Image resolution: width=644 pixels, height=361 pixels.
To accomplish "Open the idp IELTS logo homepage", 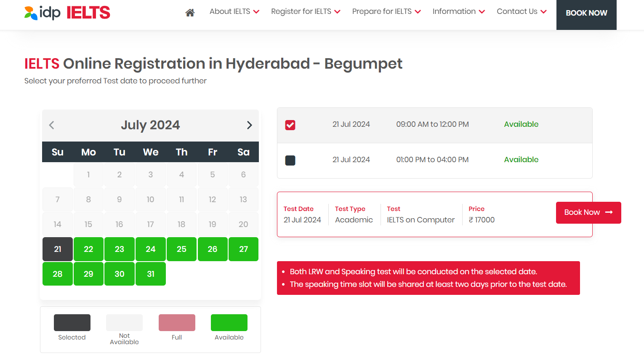I will [67, 13].
